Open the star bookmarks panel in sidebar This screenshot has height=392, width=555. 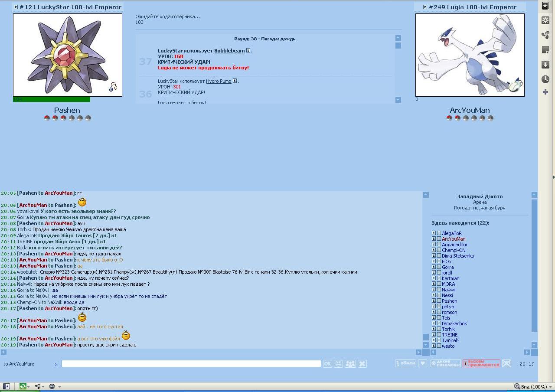point(545,6)
